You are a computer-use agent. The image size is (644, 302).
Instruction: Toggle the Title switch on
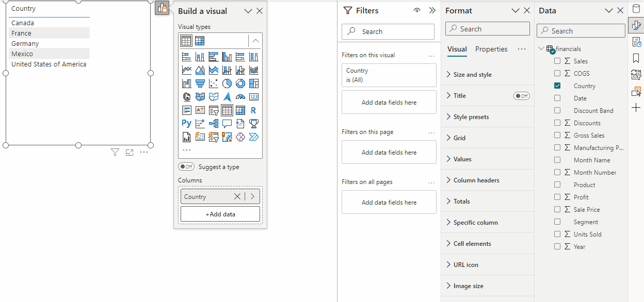[x=521, y=96]
